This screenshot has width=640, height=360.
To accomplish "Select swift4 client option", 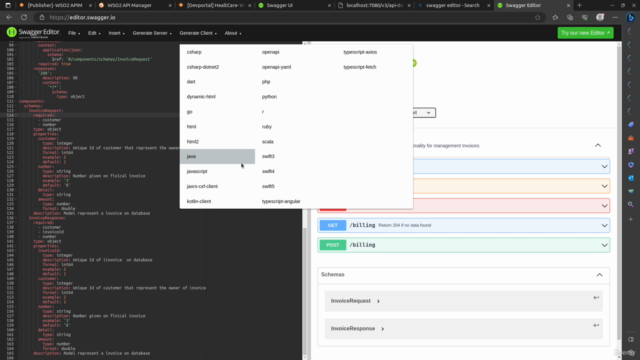I will 296,171.
